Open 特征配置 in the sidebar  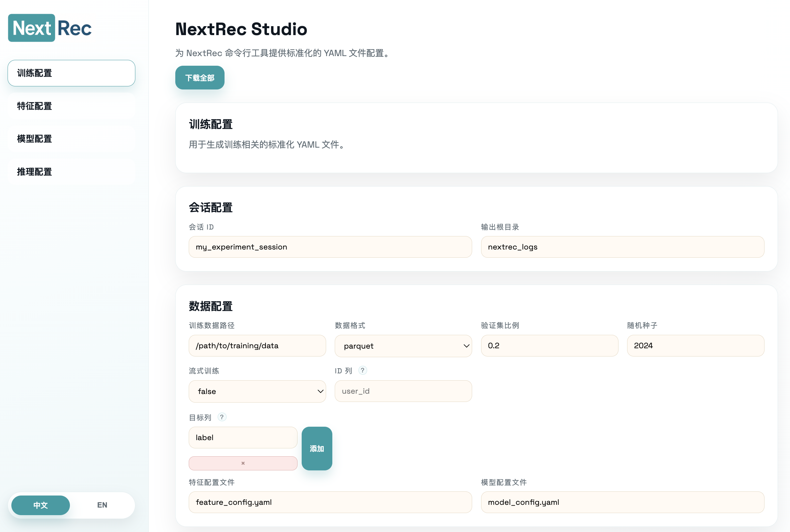[71, 106]
